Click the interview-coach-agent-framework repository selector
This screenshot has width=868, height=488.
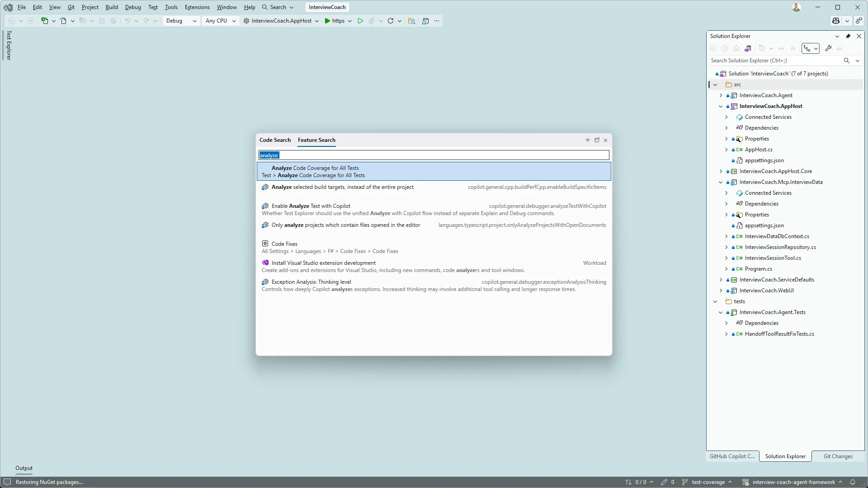[793, 482]
